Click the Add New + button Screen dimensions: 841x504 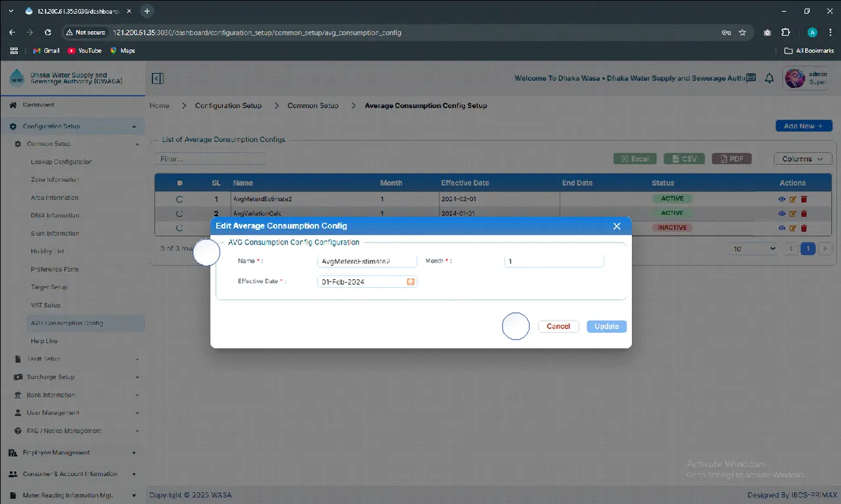[804, 126]
